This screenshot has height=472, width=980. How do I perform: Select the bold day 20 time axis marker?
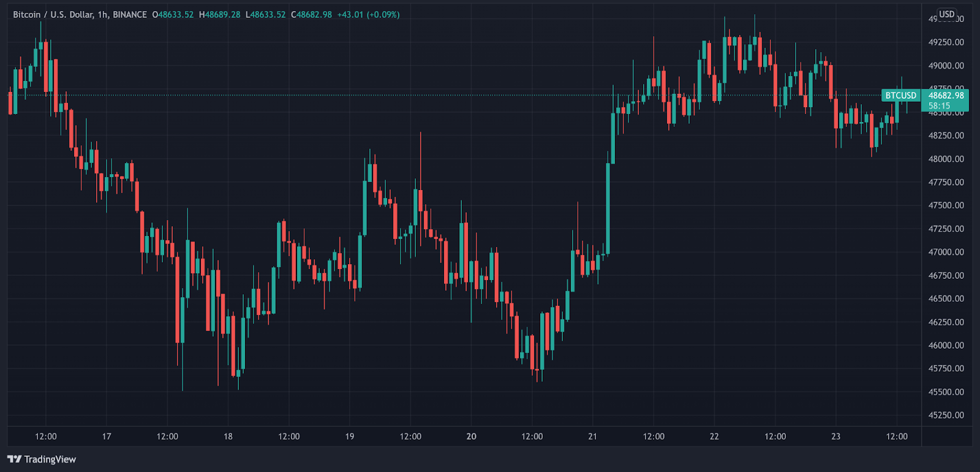pyautogui.click(x=471, y=436)
